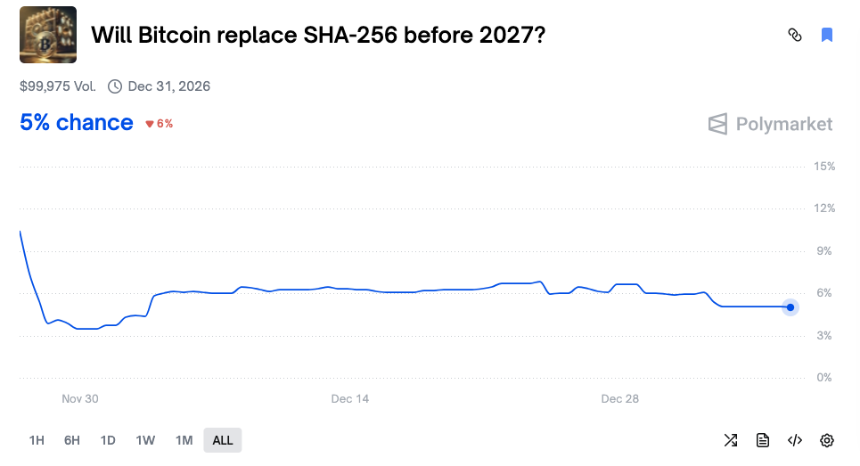Click the shuffle/compare icon below the chart
Viewport: 860px width, 466px height.
[x=731, y=440]
